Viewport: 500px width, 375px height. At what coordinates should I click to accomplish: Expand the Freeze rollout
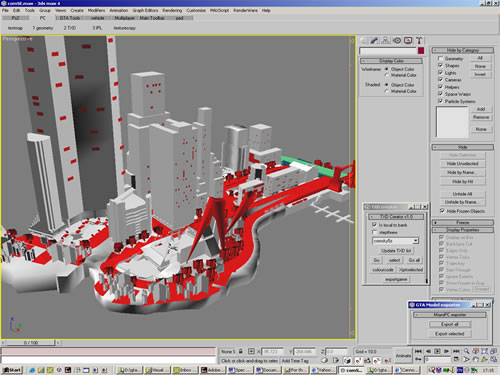[x=463, y=222]
